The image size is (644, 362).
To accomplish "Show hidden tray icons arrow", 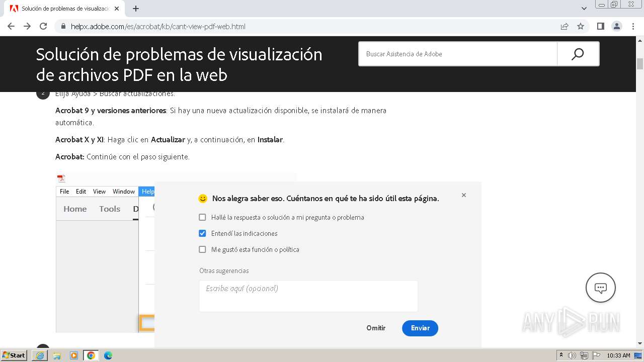I will pos(561,355).
